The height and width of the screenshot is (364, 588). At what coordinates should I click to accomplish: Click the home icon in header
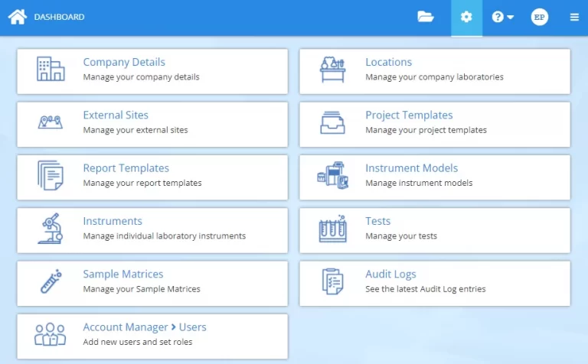tap(17, 17)
